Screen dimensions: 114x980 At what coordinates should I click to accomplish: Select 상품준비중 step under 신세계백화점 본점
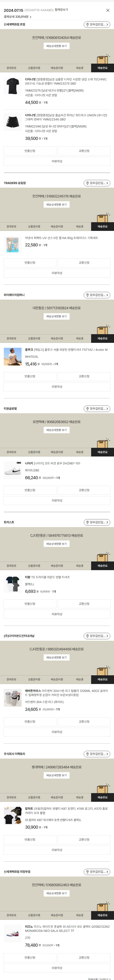click(34, 68)
